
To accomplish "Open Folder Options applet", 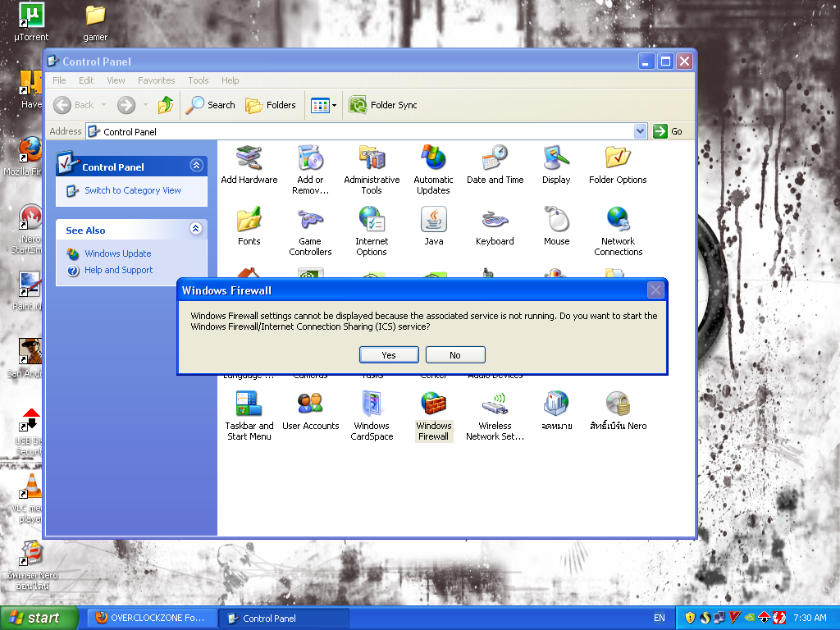I will point(618,158).
